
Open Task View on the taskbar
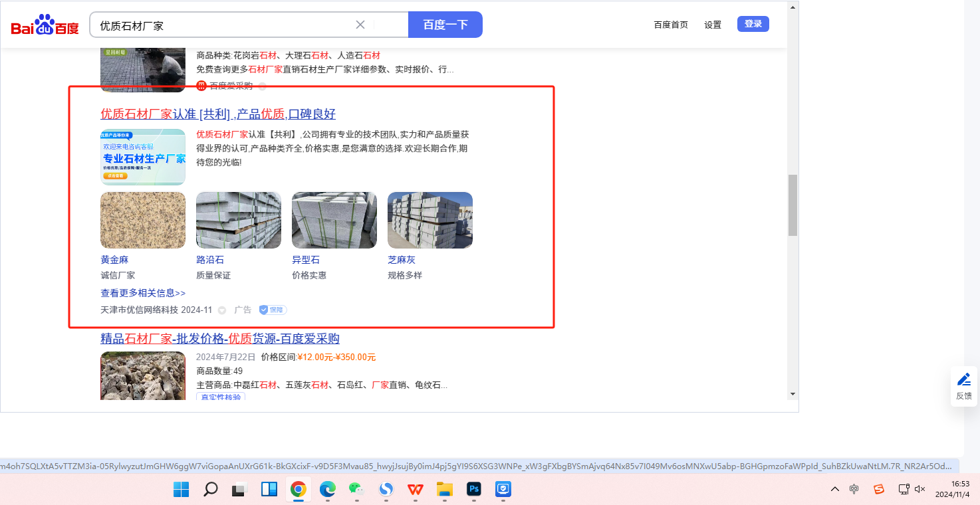coord(239,490)
